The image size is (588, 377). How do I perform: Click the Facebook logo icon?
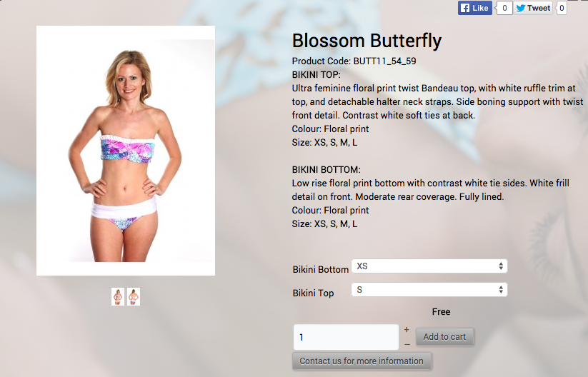[465, 8]
